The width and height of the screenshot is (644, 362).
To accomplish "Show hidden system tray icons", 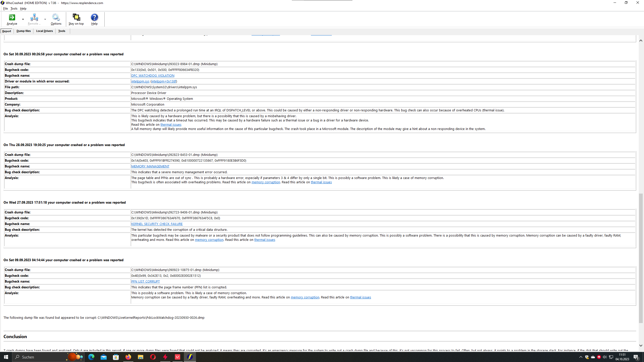I will tap(581, 357).
